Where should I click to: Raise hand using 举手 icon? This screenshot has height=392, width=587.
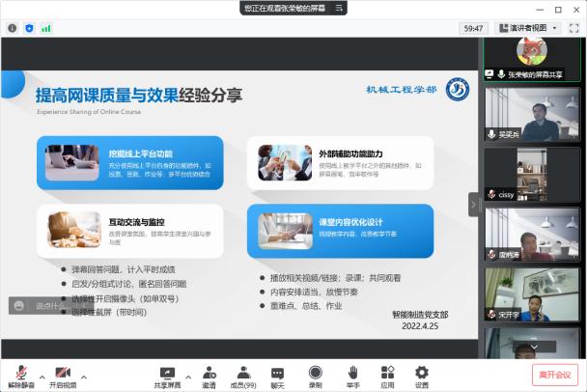(352, 373)
